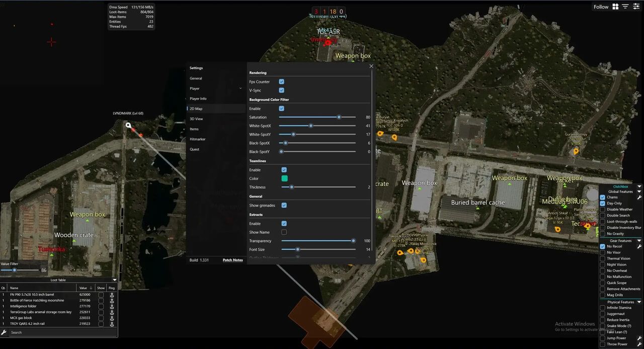Open the sliders settings icon in top-right toolbar

click(x=636, y=7)
